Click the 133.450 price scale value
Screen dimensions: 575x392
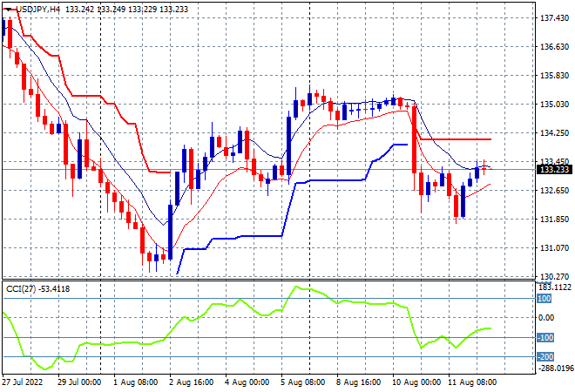tap(554, 161)
